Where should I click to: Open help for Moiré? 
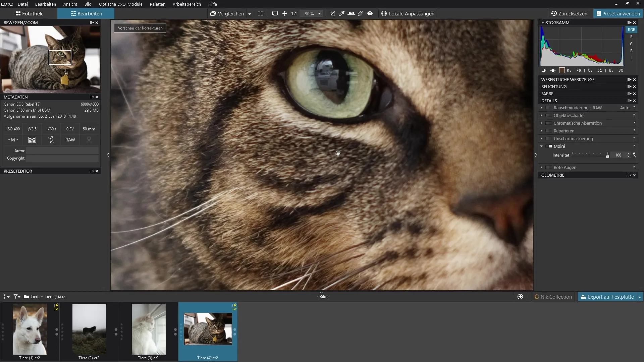[634, 146]
